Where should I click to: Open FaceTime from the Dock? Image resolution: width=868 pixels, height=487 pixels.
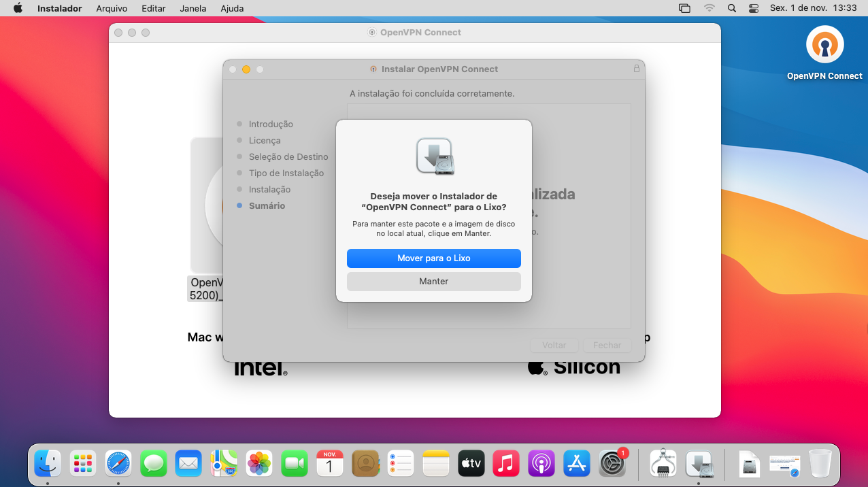(x=295, y=464)
